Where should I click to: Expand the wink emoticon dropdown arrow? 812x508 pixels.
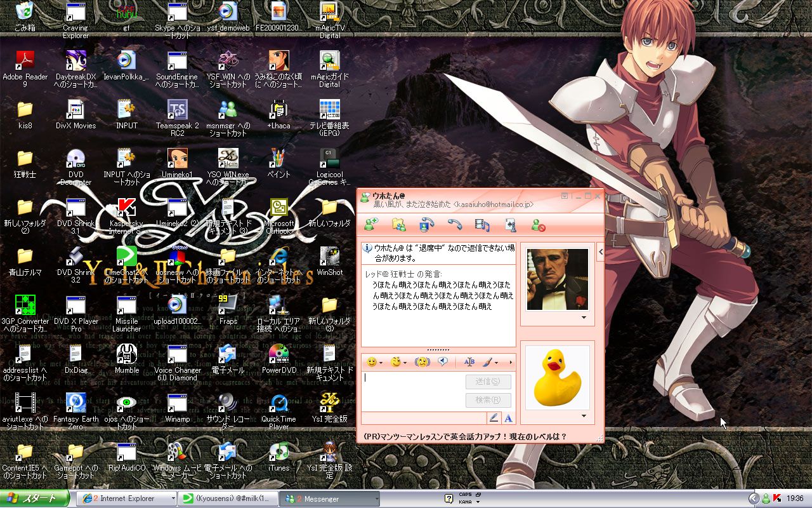click(405, 363)
